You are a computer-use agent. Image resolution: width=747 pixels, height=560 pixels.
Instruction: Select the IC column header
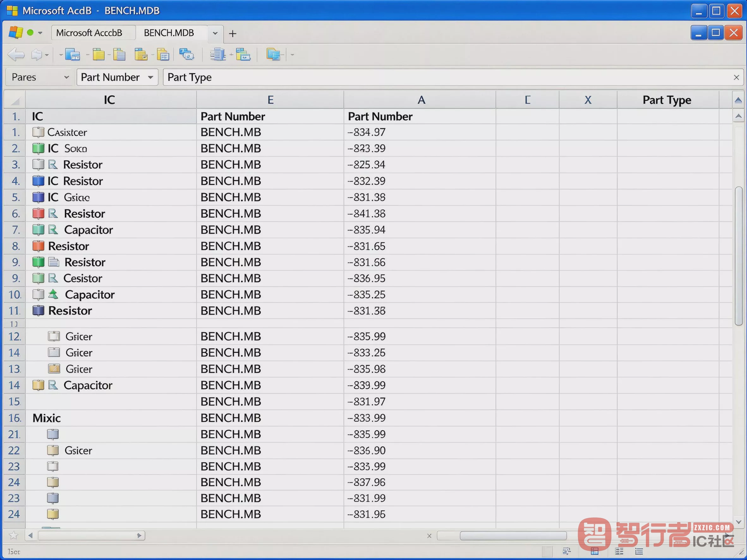click(x=110, y=99)
